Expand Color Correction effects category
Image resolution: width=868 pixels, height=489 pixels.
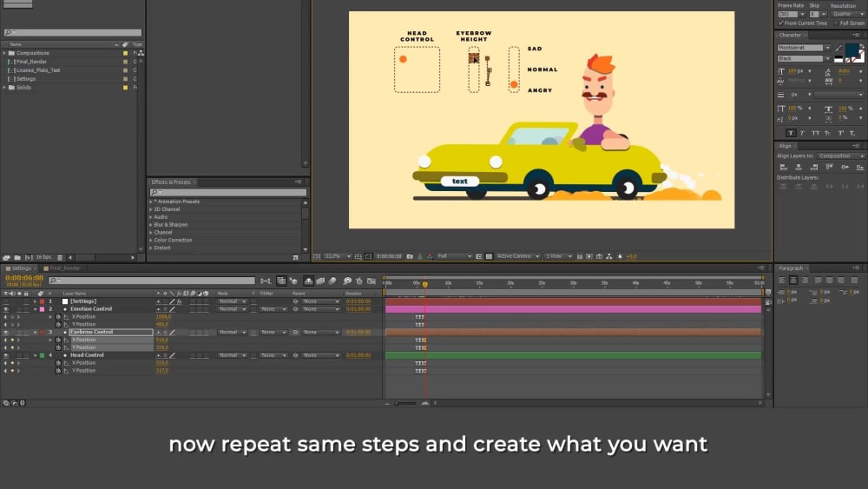[x=150, y=241]
